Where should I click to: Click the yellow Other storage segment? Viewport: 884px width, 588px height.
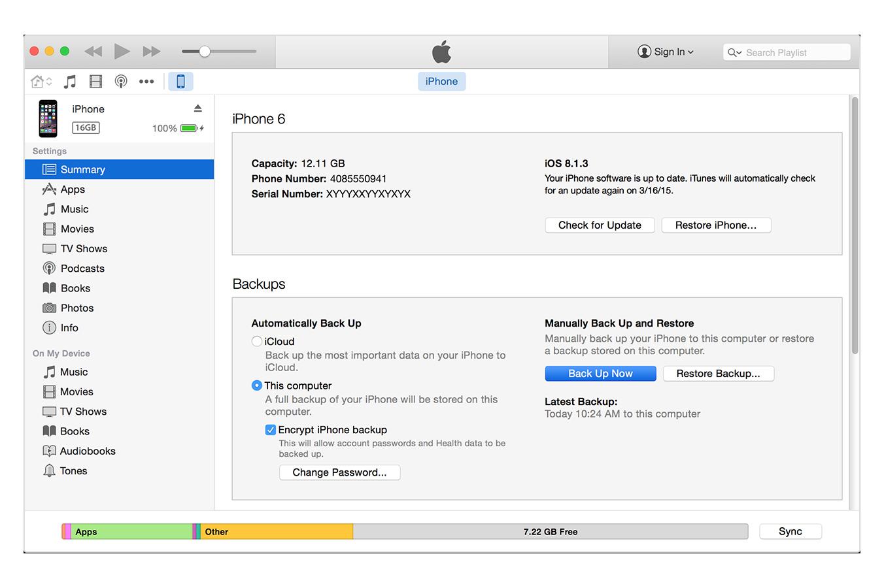pos(277,532)
